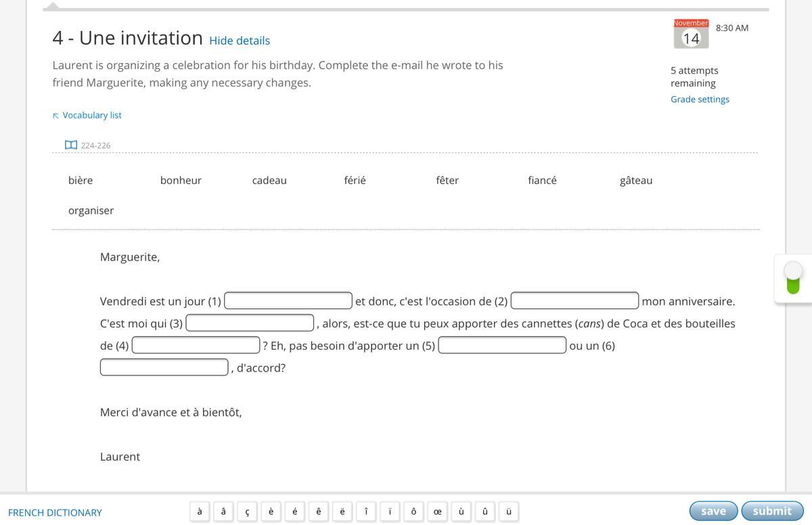This screenshot has height=525, width=812.
Task: Open the Vocabulary list
Action: coord(92,115)
